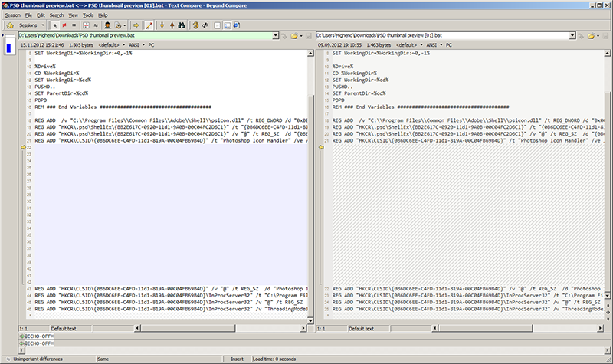Jump to next difference arrow

(x=162, y=25)
